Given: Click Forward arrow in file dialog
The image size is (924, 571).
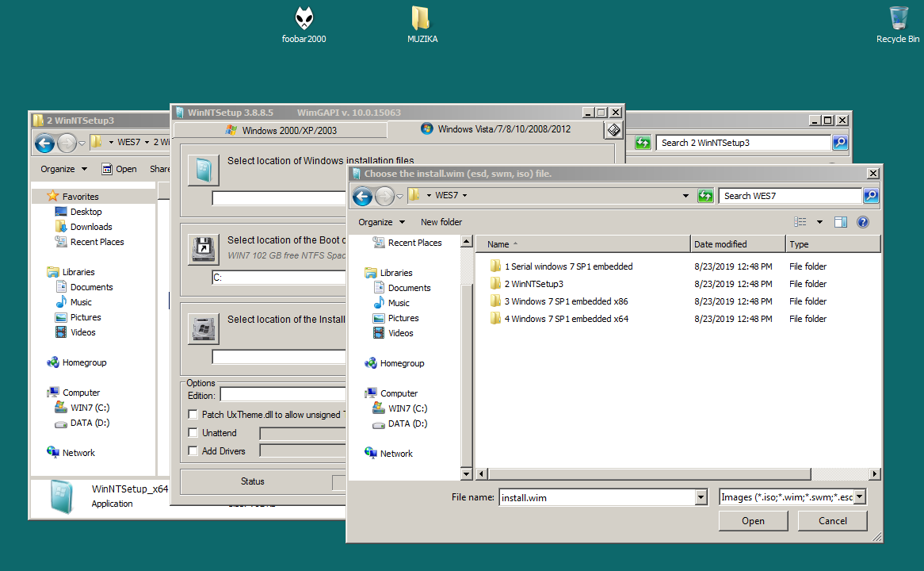Looking at the screenshot, I should [x=384, y=196].
